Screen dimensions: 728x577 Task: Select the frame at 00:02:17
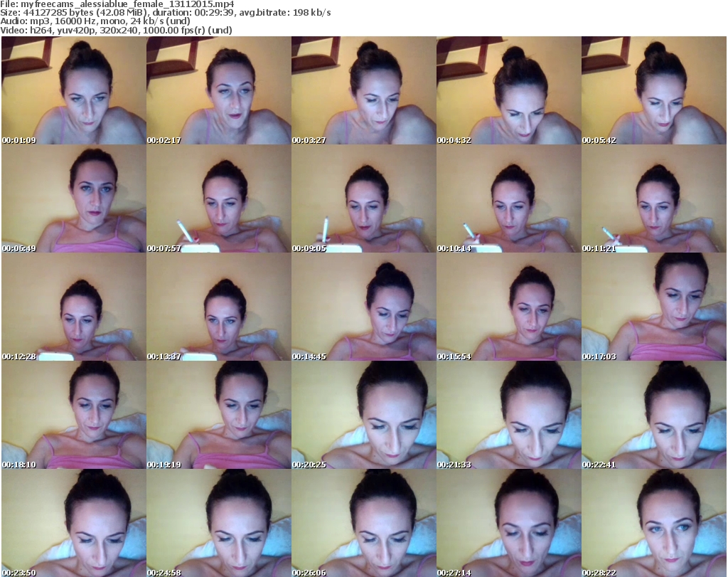218,91
